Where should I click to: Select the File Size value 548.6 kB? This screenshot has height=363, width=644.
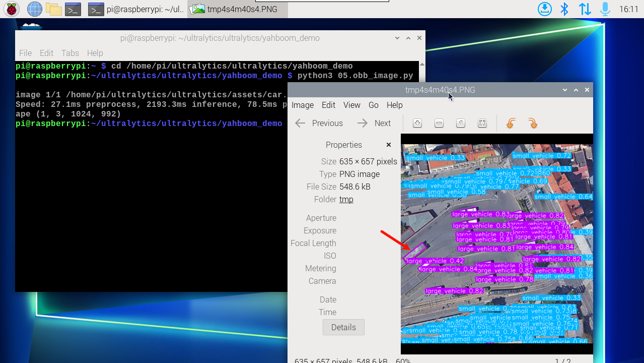pyautogui.click(x=355, y=187)
